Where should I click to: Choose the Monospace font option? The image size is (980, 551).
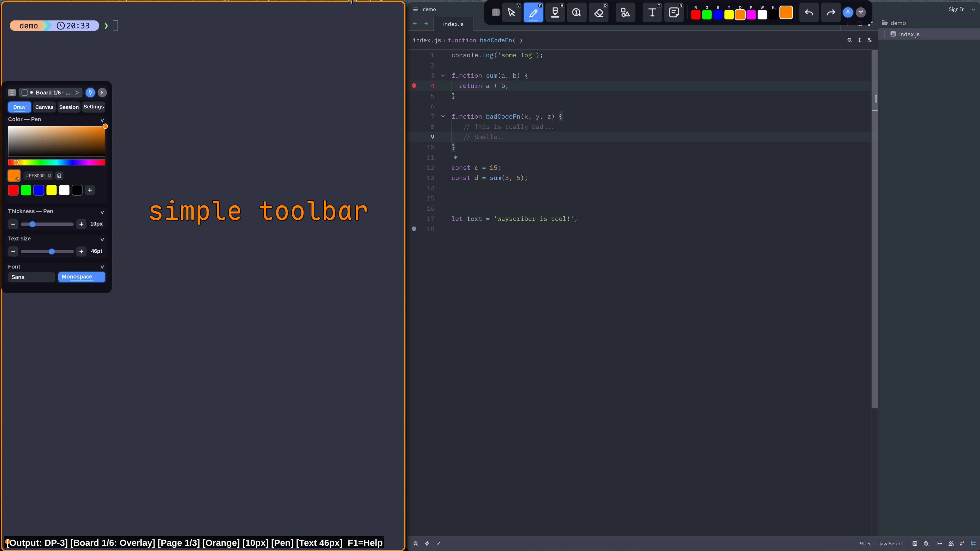[x=81, y=277]
